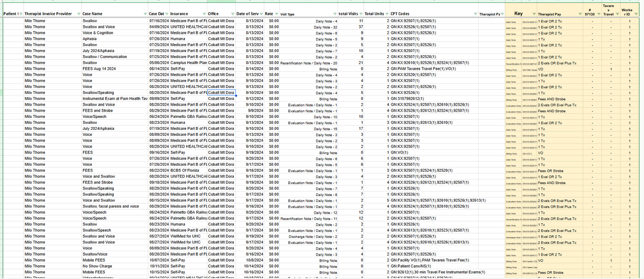Open the Total Units column filter

point(387,14)
